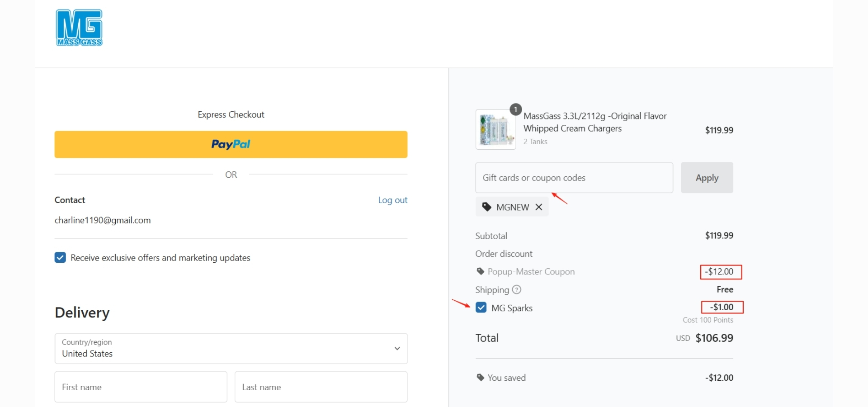This screenshot has width=868, height=407.
Task: Select the charline1190@gmail.com contact email
Action: (103, 220)
